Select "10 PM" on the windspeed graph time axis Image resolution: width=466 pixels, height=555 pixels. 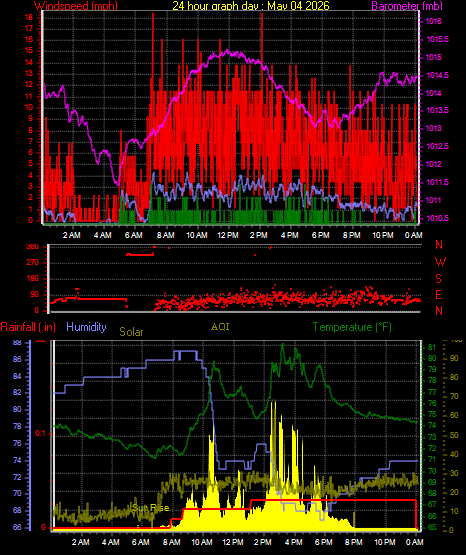(x=383, y=235)
